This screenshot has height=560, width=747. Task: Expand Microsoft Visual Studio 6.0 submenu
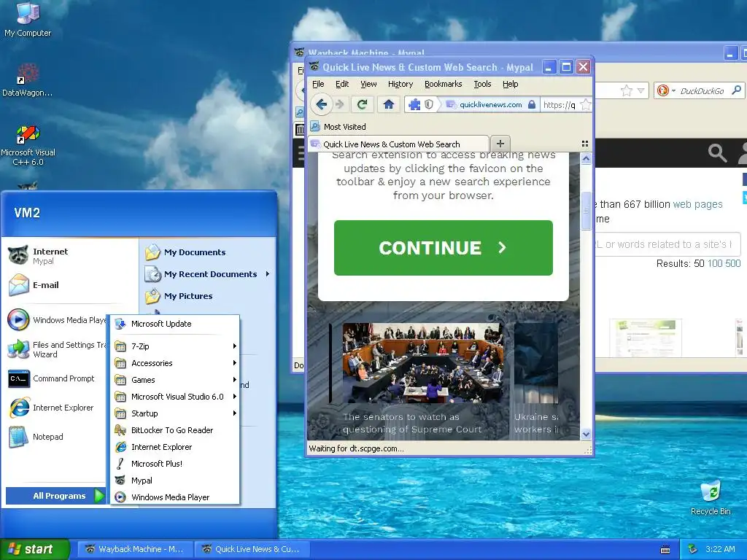coord(175,397)
